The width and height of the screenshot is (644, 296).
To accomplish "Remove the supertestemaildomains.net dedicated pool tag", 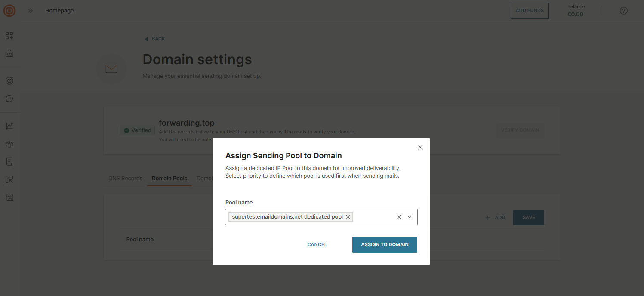I will coord(348,217).
